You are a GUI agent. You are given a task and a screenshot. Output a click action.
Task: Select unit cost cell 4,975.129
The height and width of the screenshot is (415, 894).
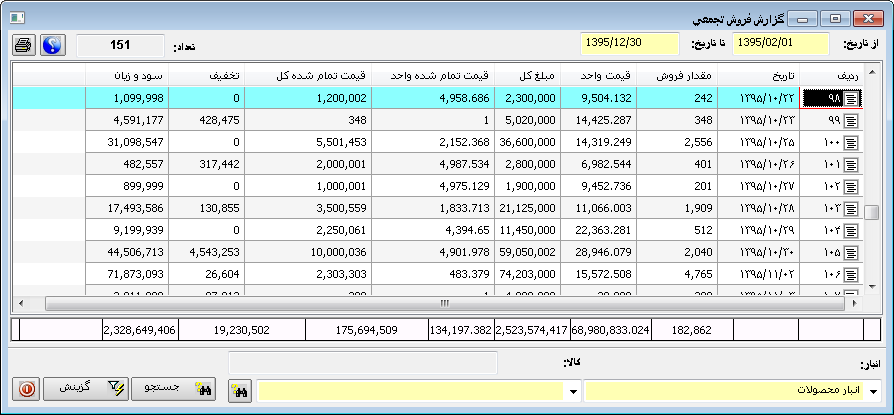coord(433,186)
